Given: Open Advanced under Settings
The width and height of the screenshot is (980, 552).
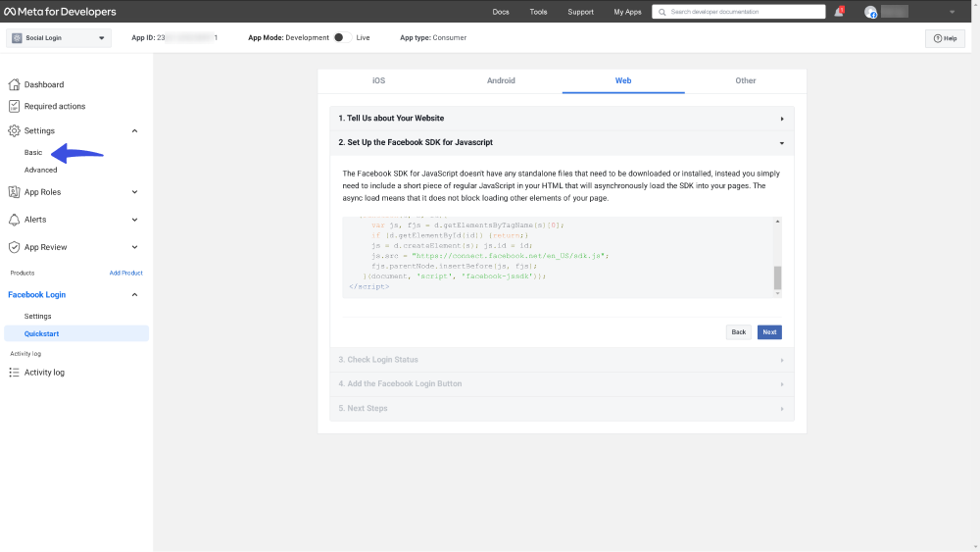Looking at the screenshot, I should [40, 170].
